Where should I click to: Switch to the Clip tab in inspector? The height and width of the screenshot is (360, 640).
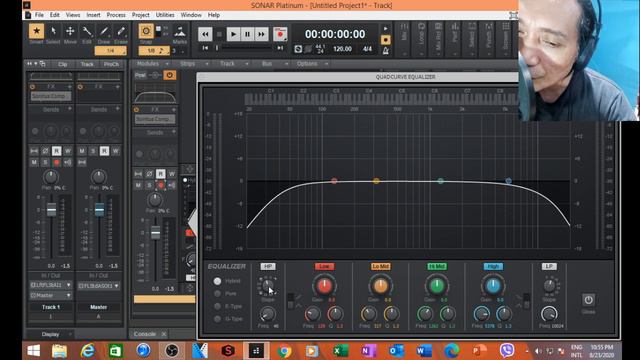click(62, 64)
